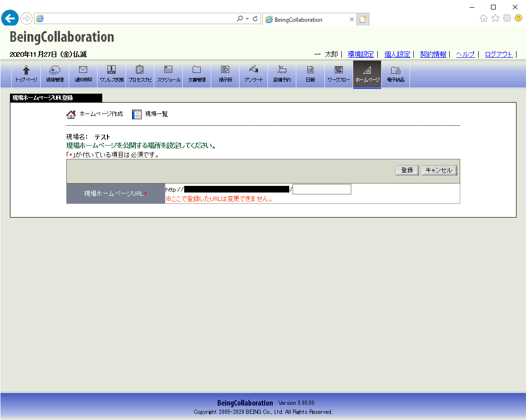
Task: Open browser Favorites star icon
Action: (x=496, y=18)
